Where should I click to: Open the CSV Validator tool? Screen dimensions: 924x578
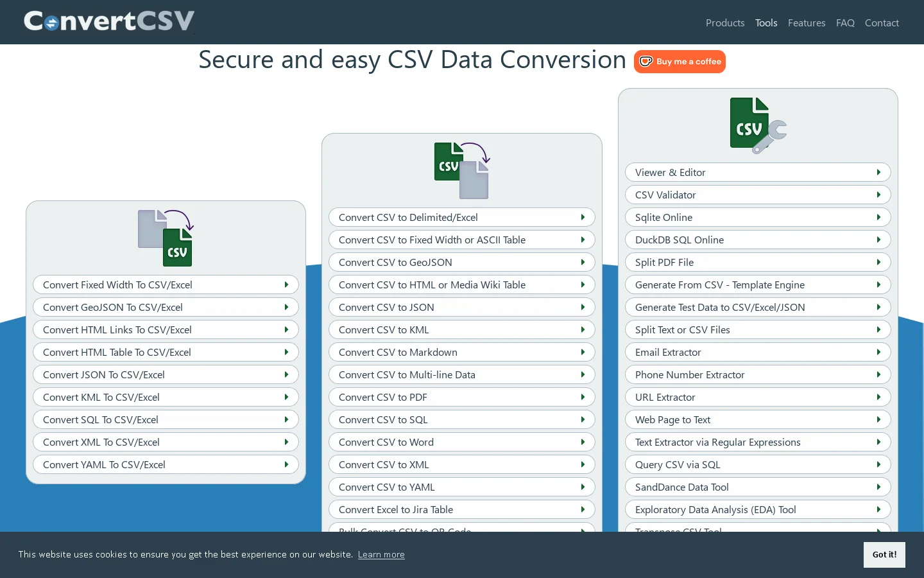(x=758, y=195)
